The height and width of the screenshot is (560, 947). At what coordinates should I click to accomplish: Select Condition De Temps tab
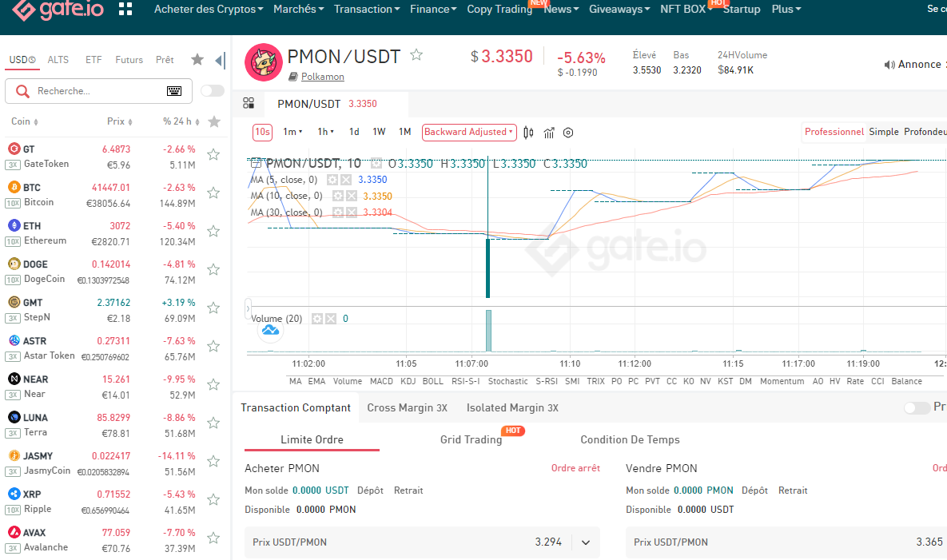(630, 440)
